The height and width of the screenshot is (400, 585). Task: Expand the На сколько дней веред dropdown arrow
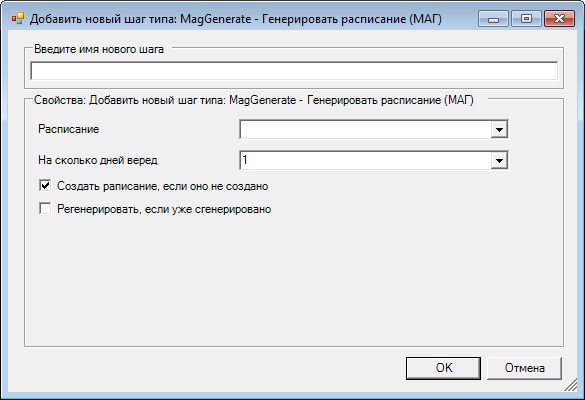click(499, 160)
